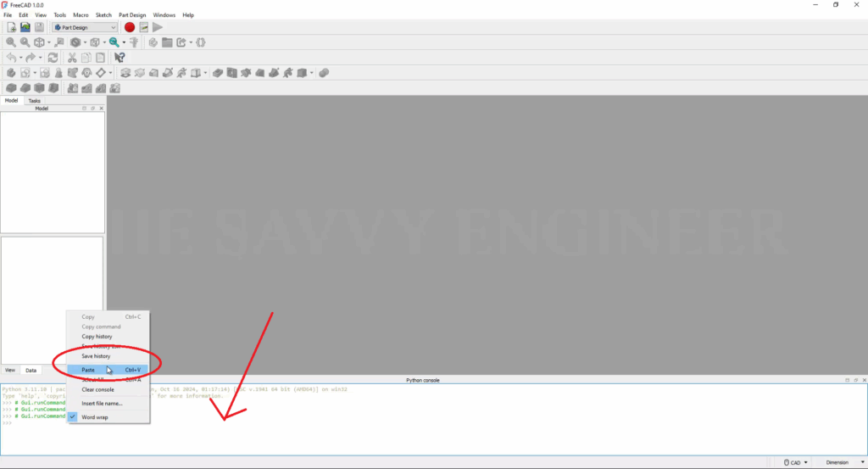Screen dimensions: 868x469
Task: Click the What's This help cursor icon
Action: click(x=120, y=58)
